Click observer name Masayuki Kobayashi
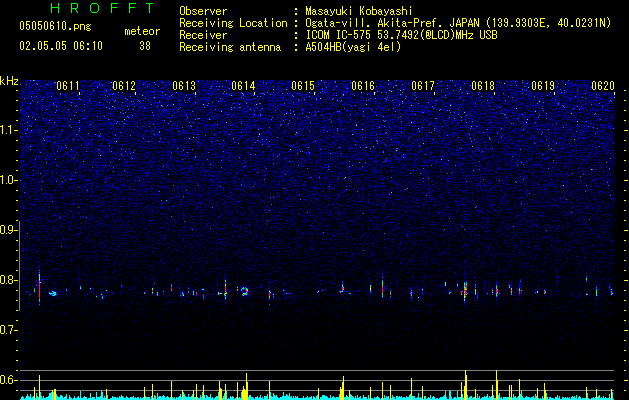Viewport: 629px width, 400px height. coord(359,11)
